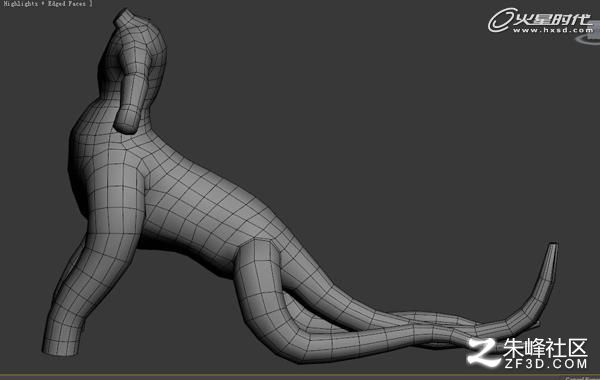
Task: Click the white Z logo watermark
Action: pyautogui.click(x=483, y=352)
